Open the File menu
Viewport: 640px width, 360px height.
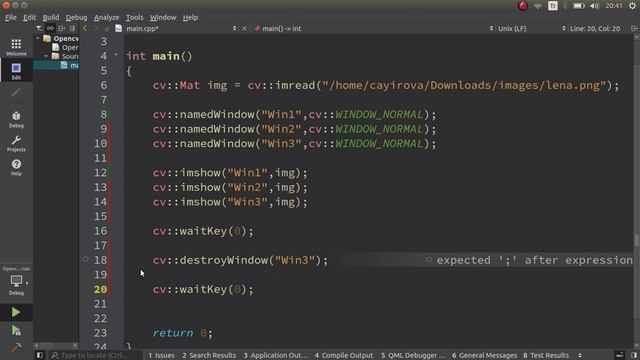click(11, 17)
